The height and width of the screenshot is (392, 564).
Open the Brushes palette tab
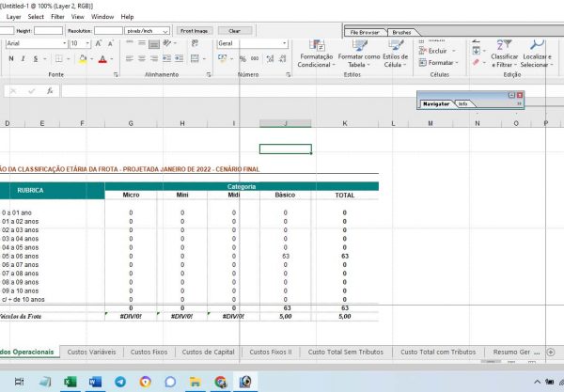(400, 32)
